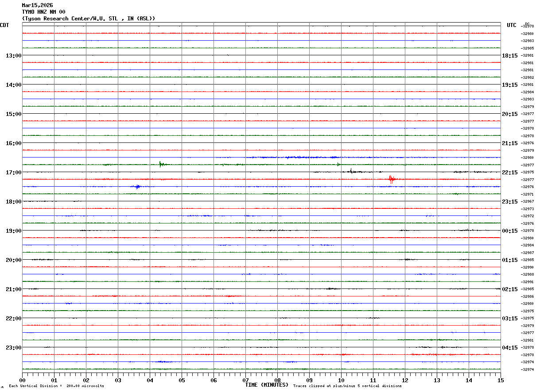Select the 13:00 CDT time label
This screenshot has width=536, height=392.
point(13,55)
